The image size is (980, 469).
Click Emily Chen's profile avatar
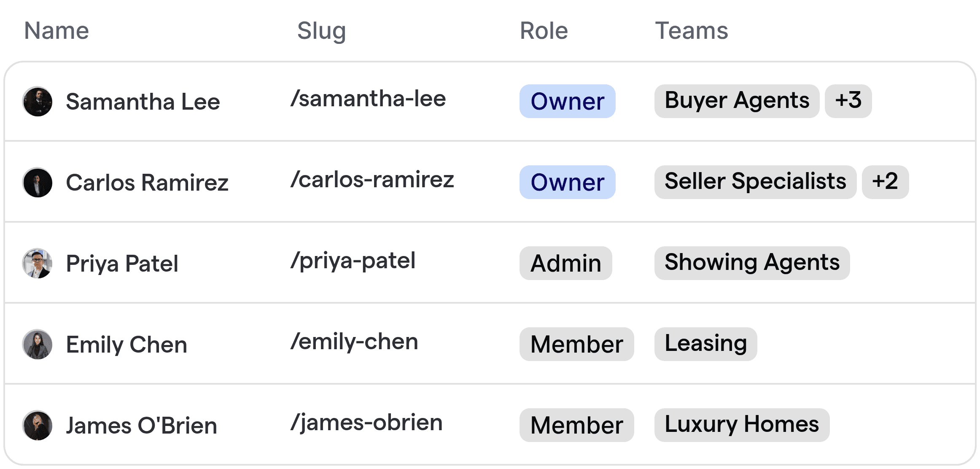tap(38, 344)
